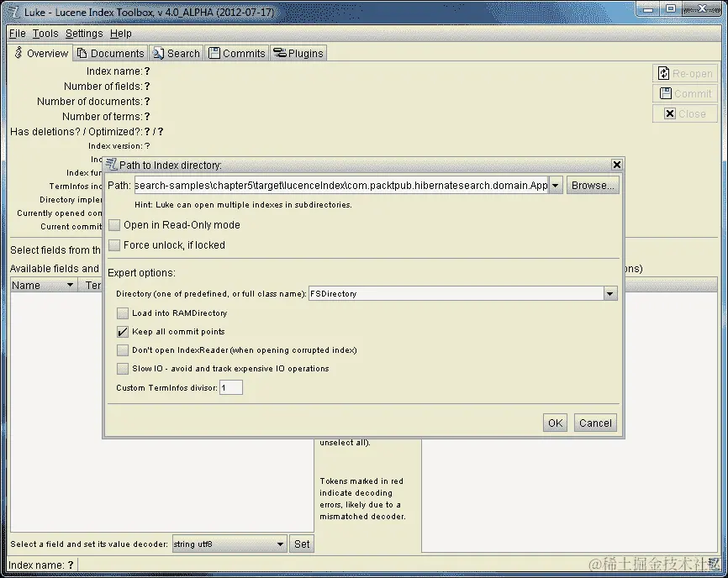Click Browse... to choose index directory
728x578 pixels.
[593, 185]
